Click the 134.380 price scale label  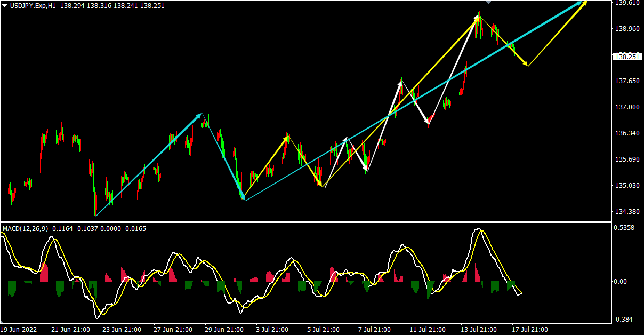click(627, 212)
